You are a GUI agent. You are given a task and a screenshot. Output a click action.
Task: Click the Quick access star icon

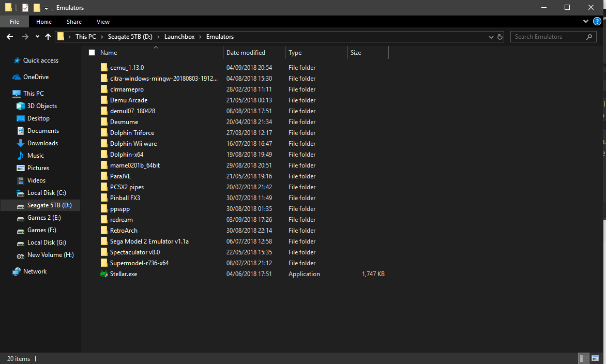17,60
